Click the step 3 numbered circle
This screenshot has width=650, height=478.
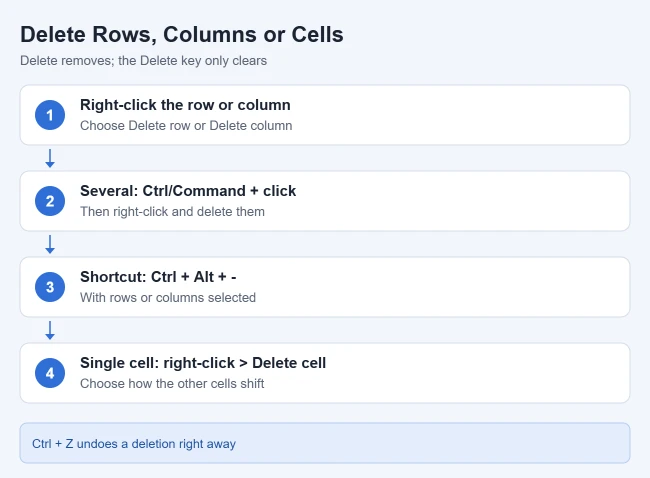[50, 287]
